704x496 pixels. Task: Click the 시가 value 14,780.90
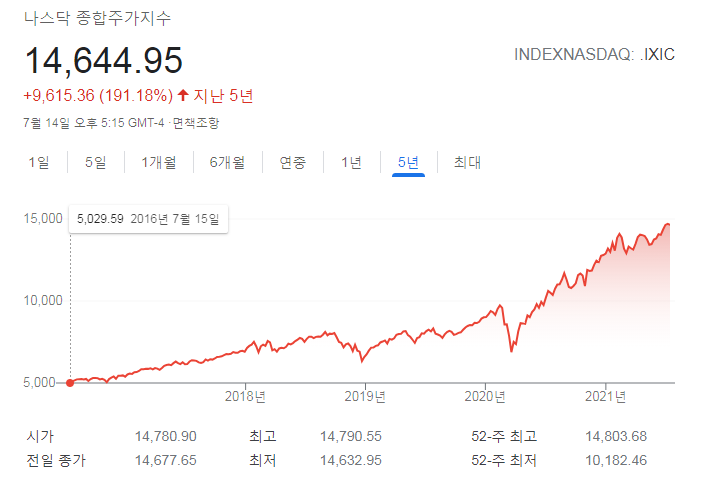coord(166,436)
